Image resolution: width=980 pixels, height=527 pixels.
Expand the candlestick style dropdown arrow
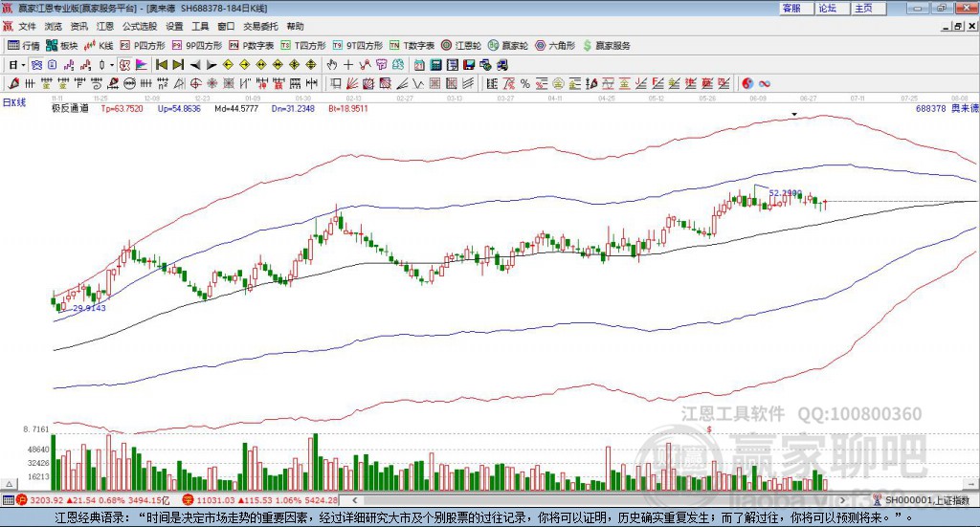pyautogui.click(x=112, y=65)
